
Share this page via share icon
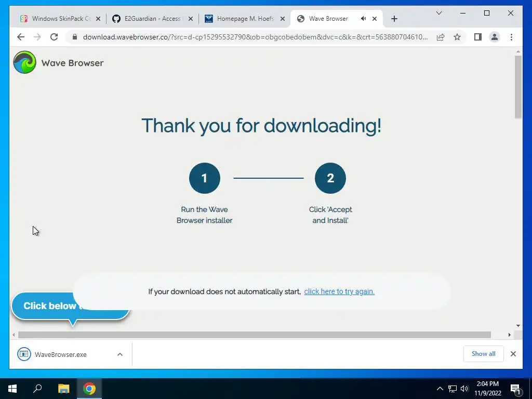441,37
